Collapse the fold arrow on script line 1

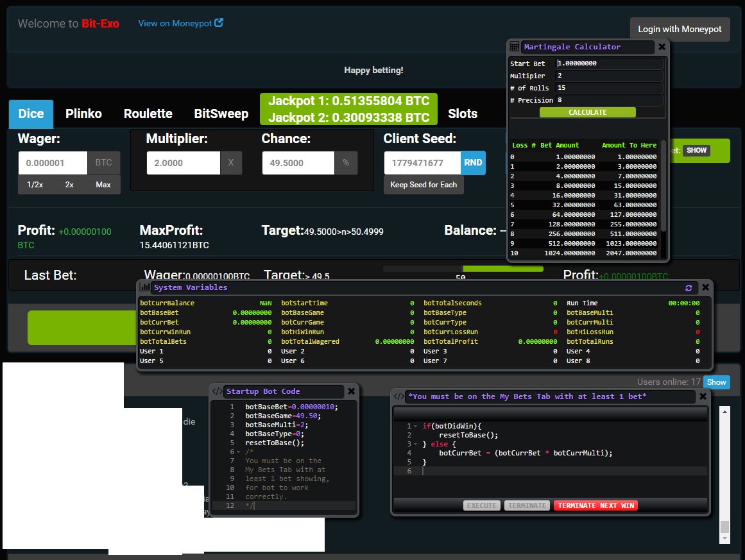(416, 426)
